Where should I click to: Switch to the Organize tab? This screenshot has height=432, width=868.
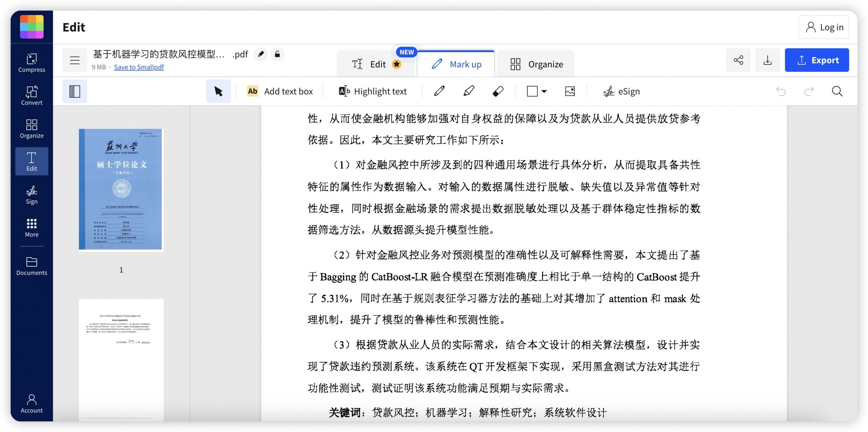(x=536, y=64)
